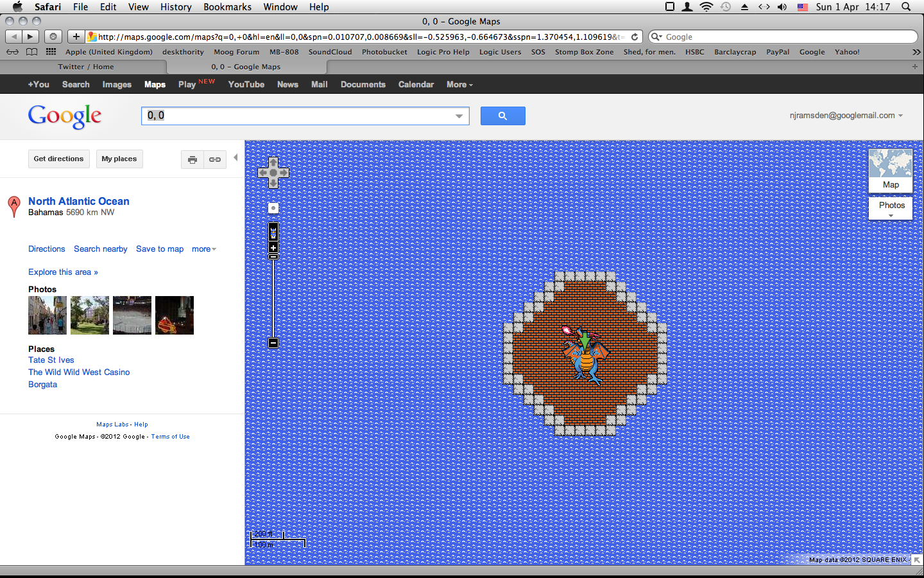Open Safari Top Sites grid icon
The height and width of the screenshot is (578, 924).
pos(51,52)
